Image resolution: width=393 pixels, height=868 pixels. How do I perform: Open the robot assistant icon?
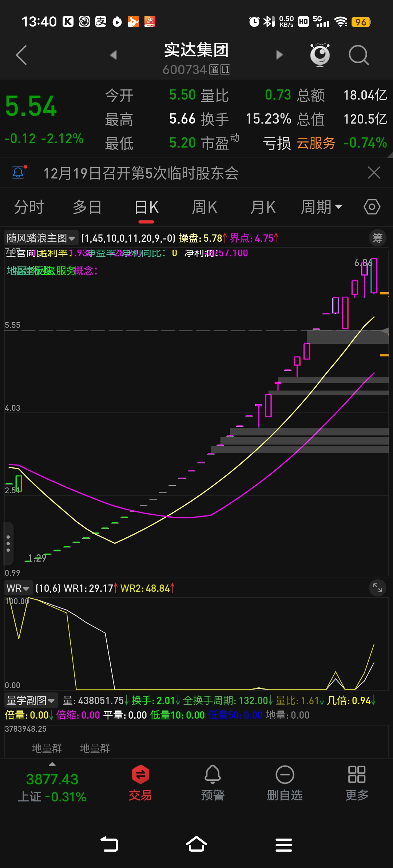[x=320, y=55]
